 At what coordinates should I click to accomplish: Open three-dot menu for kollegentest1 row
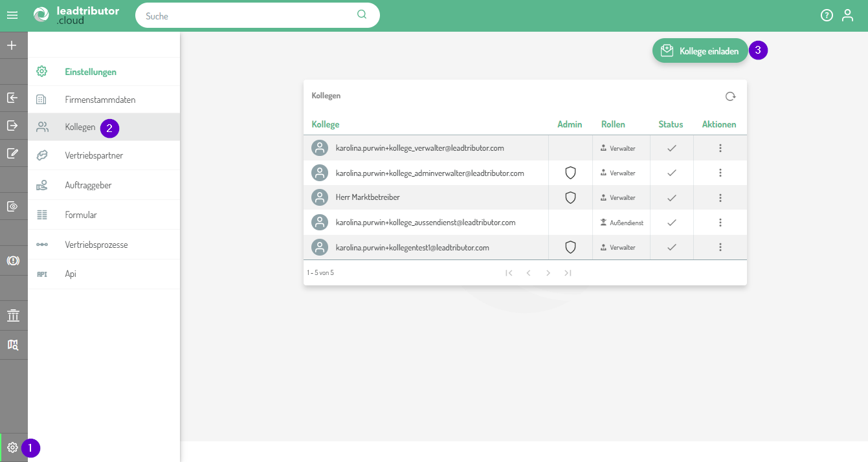tap(720, 247)
